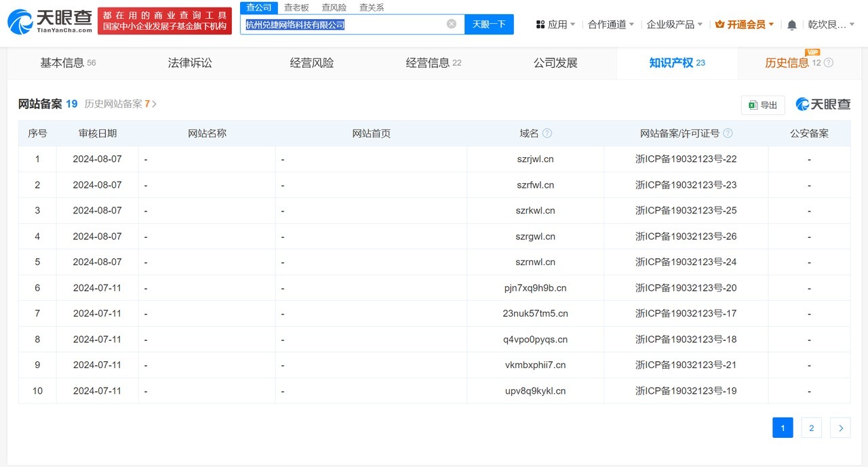Clear the search box using the X icon
The image size is (868, 467).
(450, 23)
